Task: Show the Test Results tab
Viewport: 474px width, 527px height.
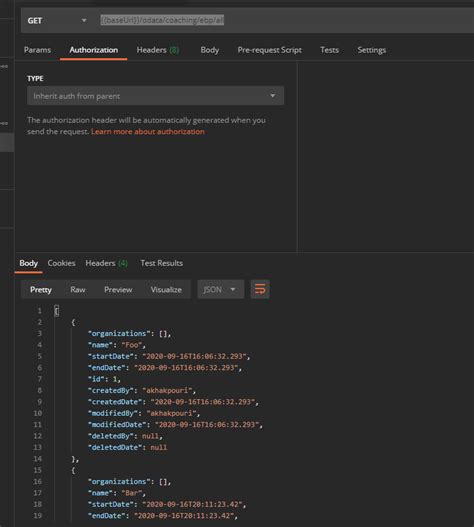Action: (x=161, y=263)
